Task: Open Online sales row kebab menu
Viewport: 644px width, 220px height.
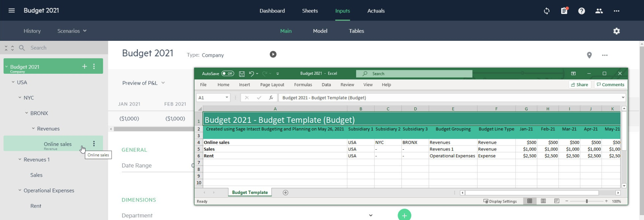Action: 94,144
